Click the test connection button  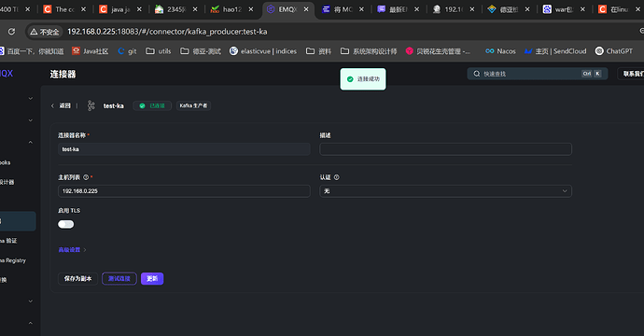[x=119, y=278]
